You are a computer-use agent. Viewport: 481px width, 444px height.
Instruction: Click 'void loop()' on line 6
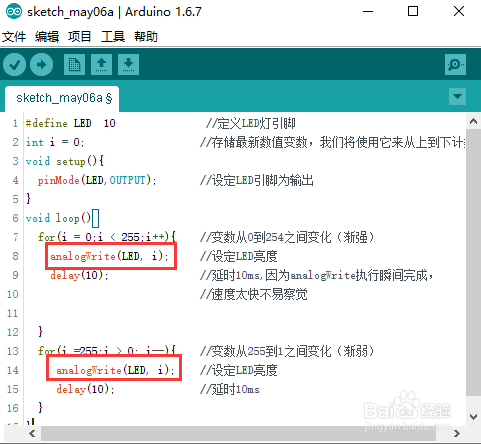click(x=58, y=218)
